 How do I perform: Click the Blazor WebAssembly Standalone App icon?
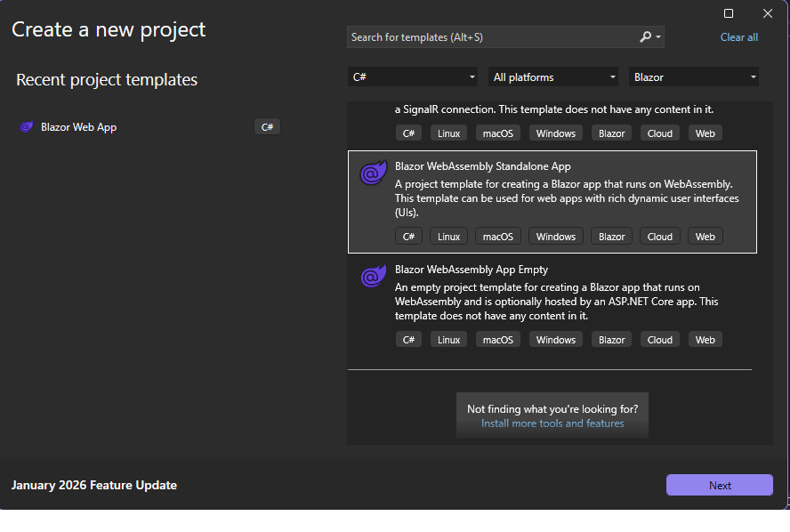[372, 174]
